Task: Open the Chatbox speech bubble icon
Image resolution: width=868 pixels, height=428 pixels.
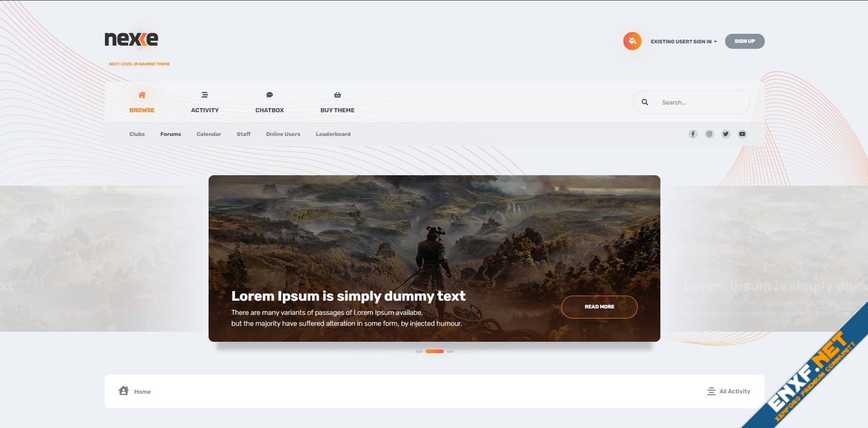Action: coord(269,95)
